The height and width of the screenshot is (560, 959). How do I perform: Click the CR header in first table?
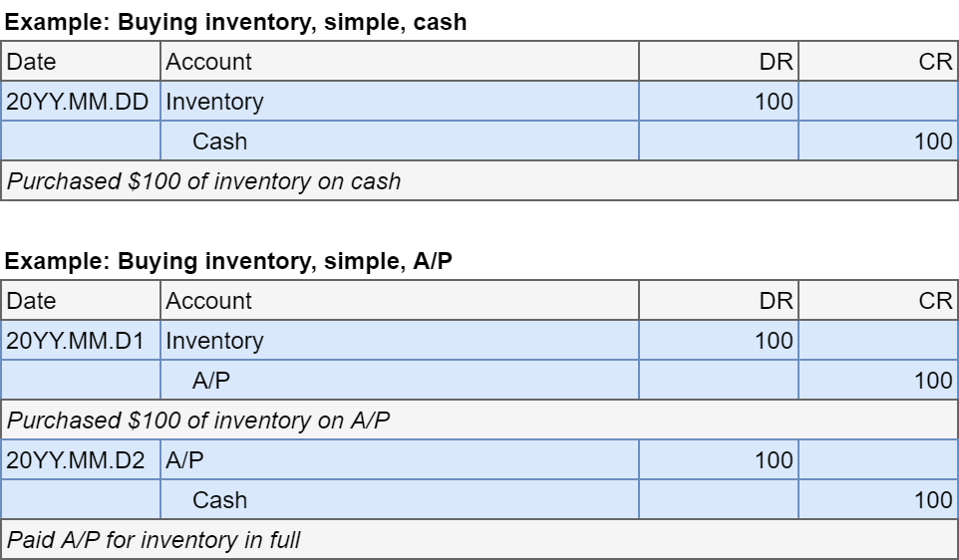point(935,62)
